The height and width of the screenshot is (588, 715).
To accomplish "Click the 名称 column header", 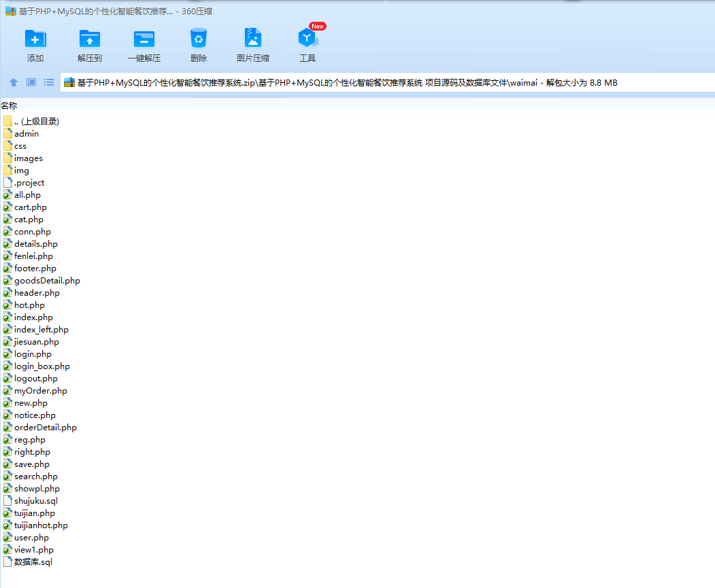I will pyautogui.click(x=9, y=105).
